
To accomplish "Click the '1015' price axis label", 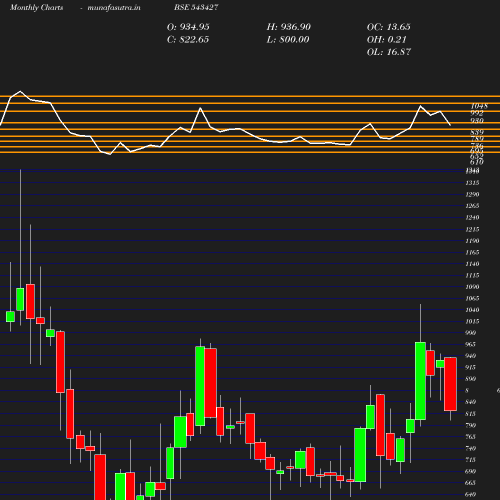I will click(x=472, y=321).
